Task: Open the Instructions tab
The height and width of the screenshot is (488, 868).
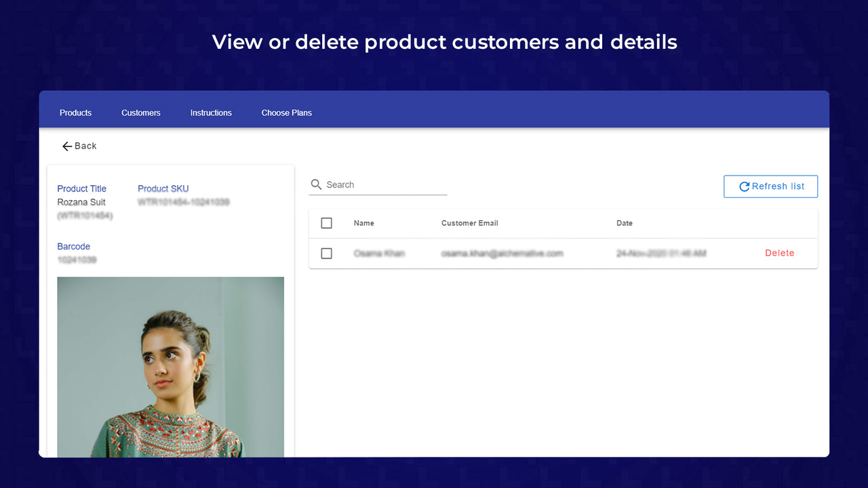Action: click(x=211, y=113)
